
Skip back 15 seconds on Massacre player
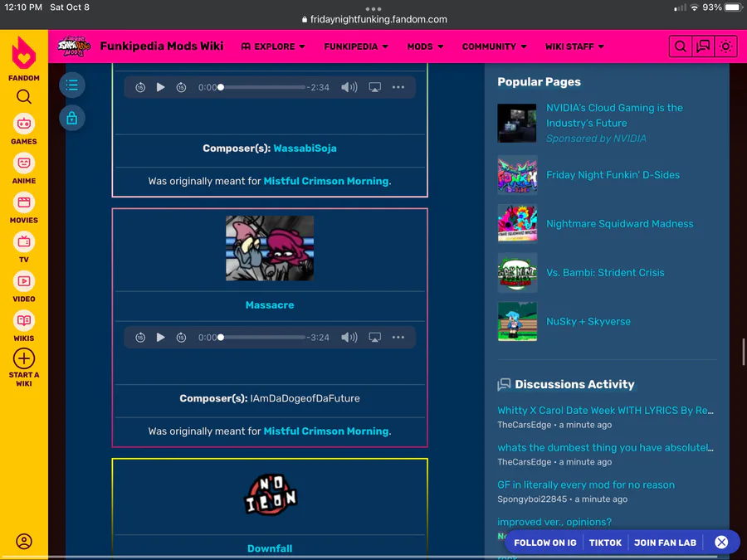pos(140,337)
